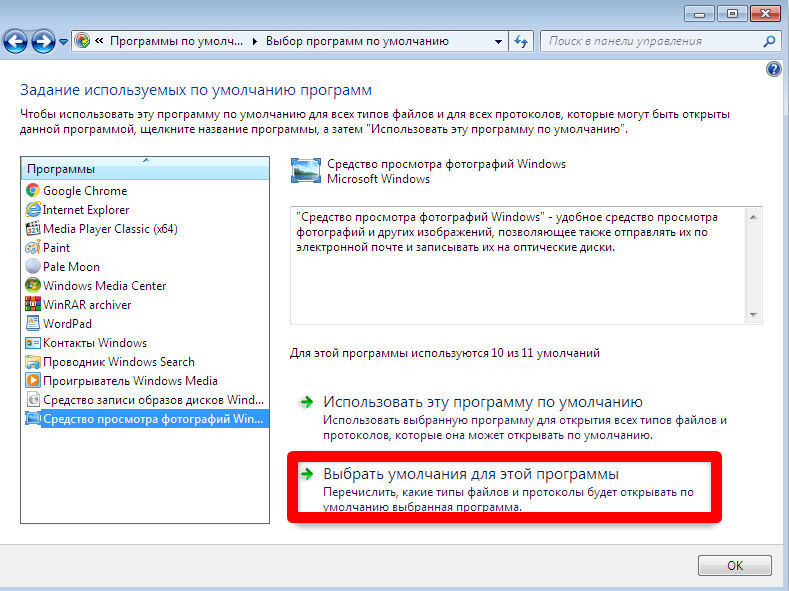Select the Контакты Windows icon
Screen dimensions: 789x591
pyautogui.click(x=33, y=343)
